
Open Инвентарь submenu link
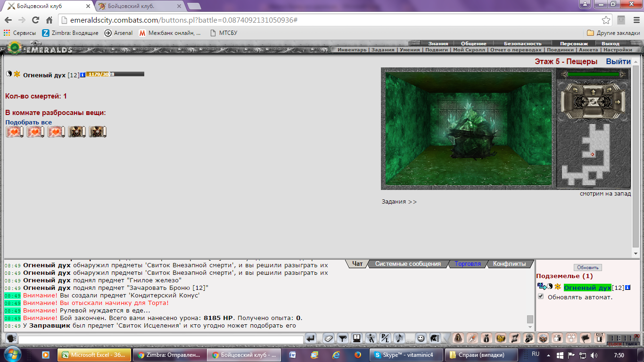point(352,49)
